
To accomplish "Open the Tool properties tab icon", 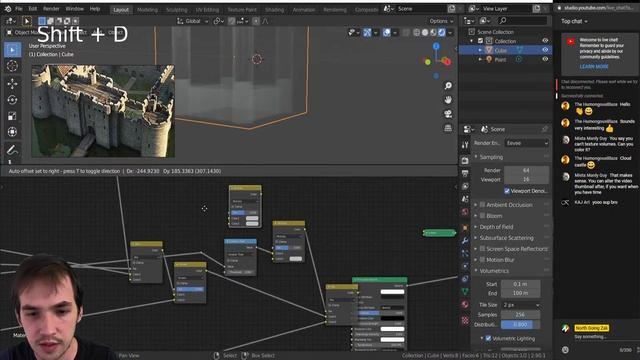I will [x=465, y=145].
